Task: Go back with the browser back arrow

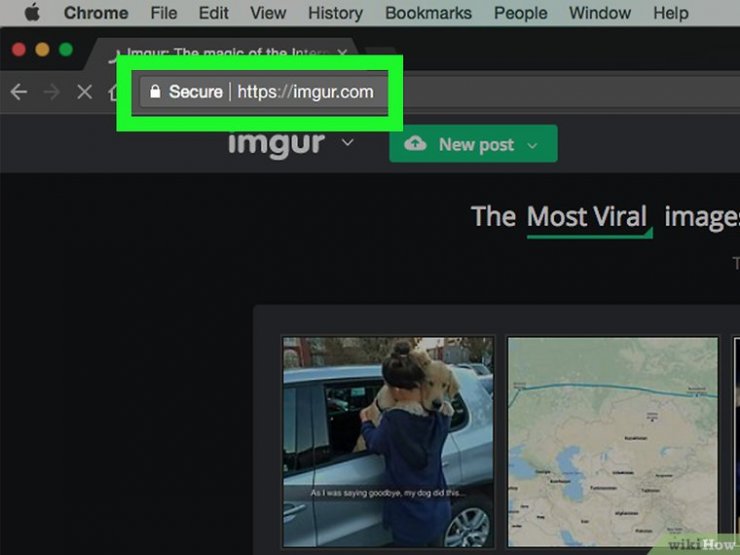Action: tap(19, 92)
